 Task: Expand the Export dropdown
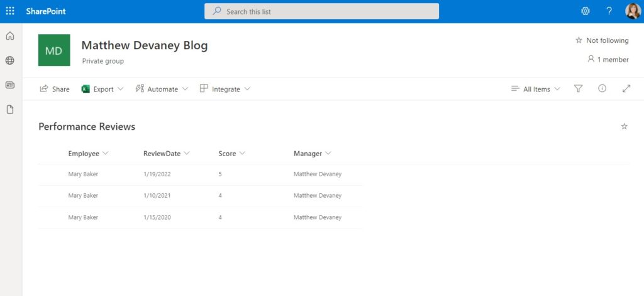point(103,89)
